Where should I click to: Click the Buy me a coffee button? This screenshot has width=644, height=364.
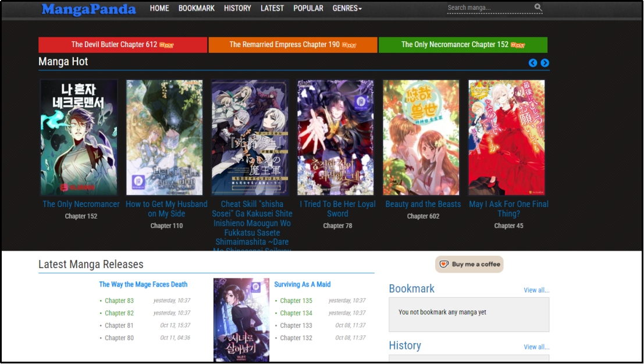coord(469,264)
